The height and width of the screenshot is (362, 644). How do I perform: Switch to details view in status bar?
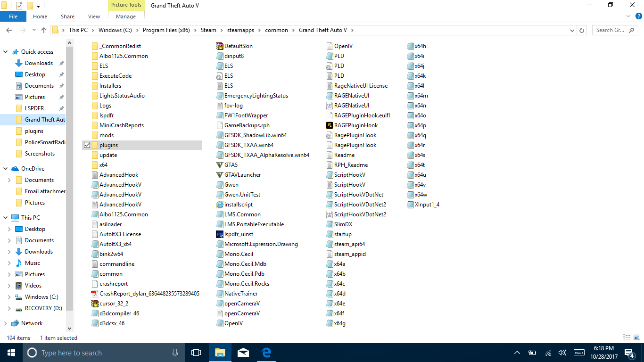[x=627, y=337]
